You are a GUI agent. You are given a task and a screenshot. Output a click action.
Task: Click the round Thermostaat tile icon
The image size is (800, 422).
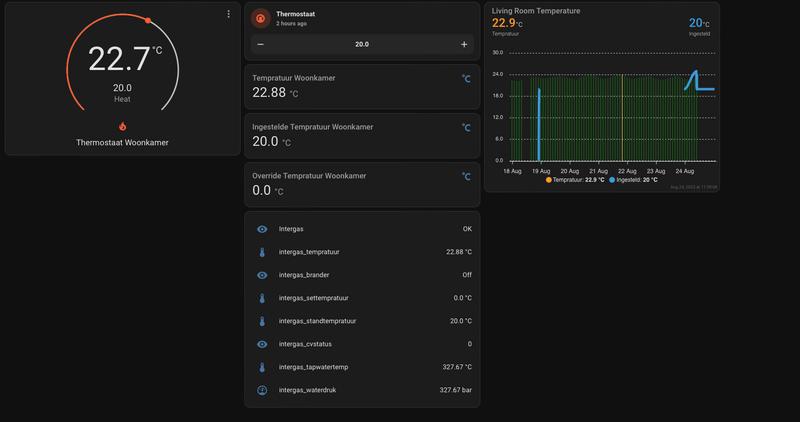pyautogui.click(x=261, y=18)
